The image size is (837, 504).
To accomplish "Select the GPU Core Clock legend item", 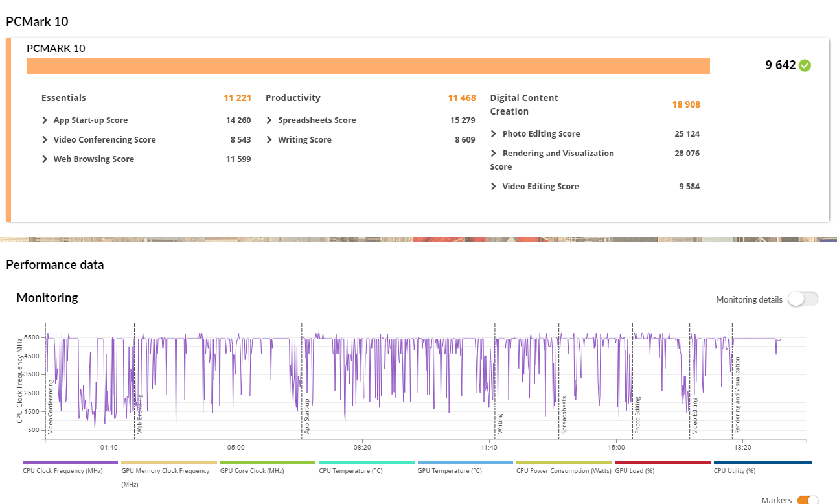I will [x=268, y=463].
